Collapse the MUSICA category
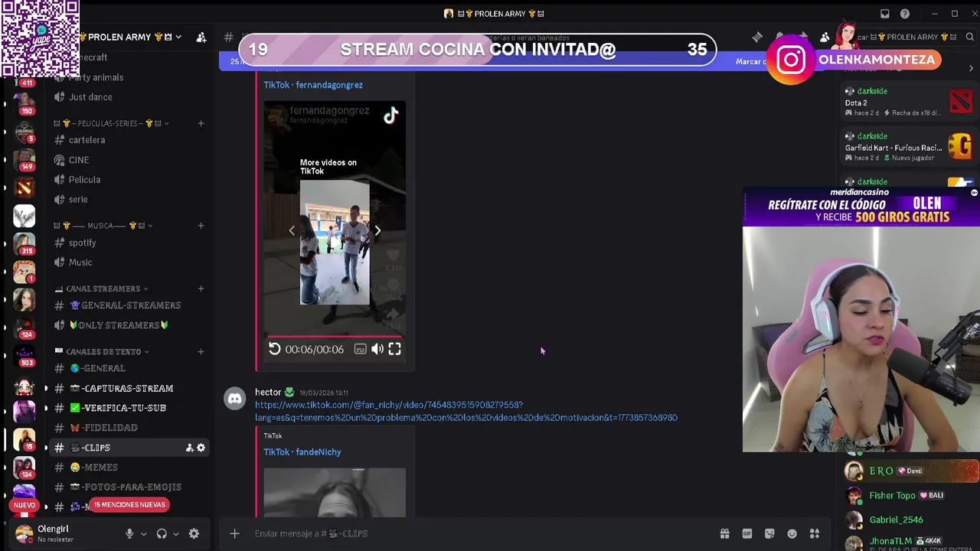980x551 pixels. (104, 226)
